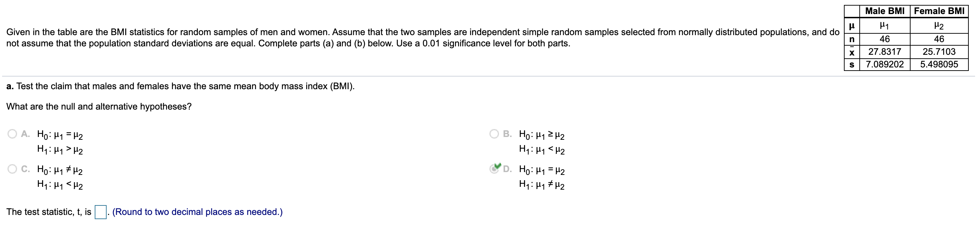The image size is (980, 236).
Task: Select the standard deviation 5.498095 for females
Action: 939,64
